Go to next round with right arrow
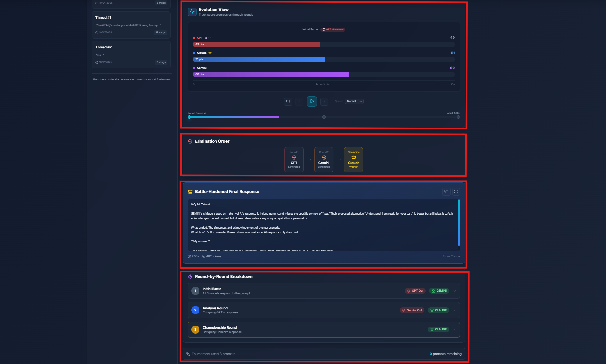The width and height of the screenshot is (606, 364). [324, 101]
